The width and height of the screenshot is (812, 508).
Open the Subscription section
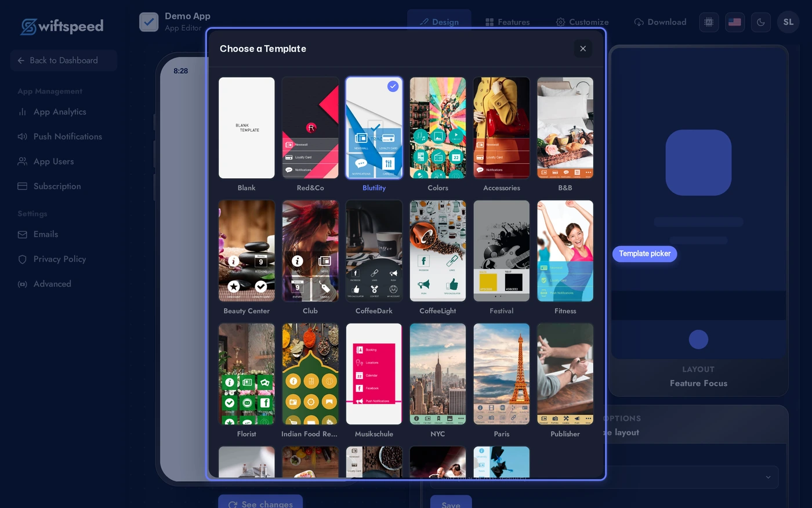pyautogui.click(x=56, y=186)
